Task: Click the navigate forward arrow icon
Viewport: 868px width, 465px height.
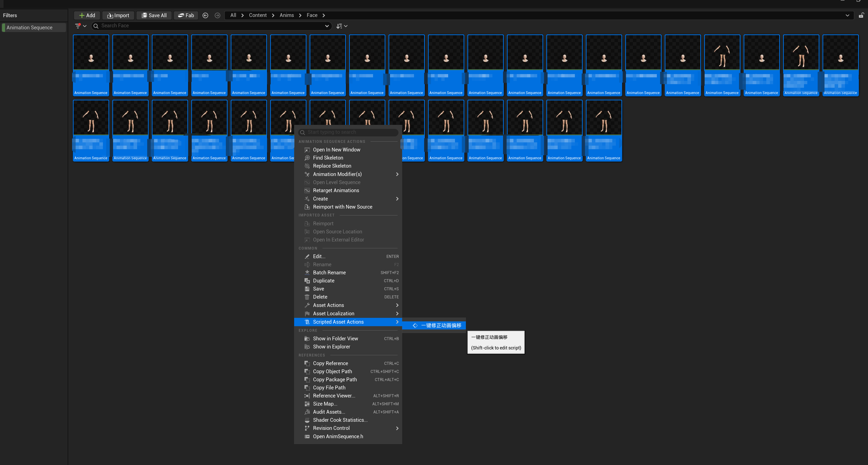Action: tap(217, 15)
